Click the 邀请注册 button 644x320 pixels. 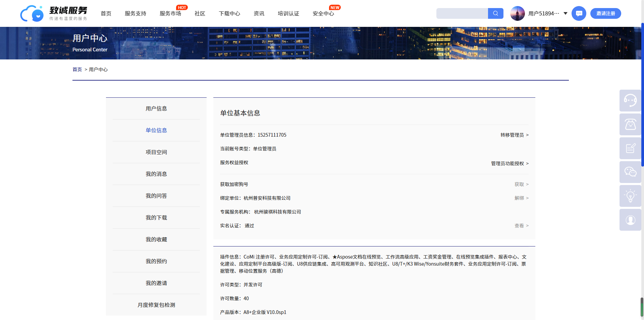606,13
